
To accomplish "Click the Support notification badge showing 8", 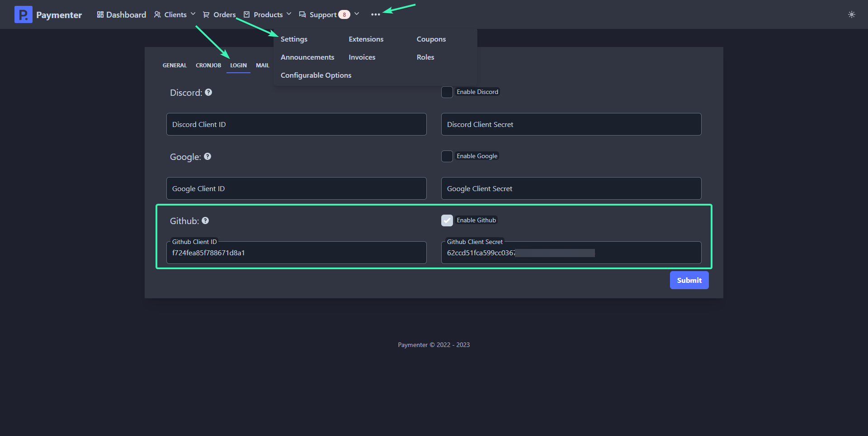I will [344, 14].
